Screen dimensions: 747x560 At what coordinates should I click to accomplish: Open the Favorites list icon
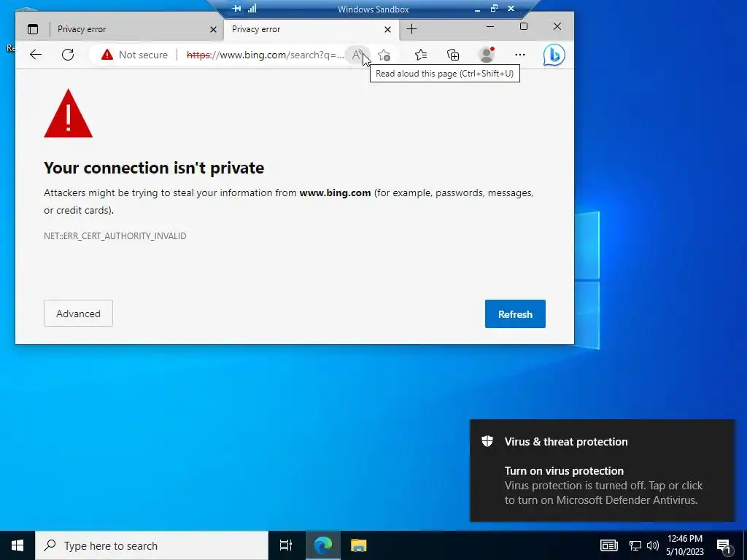click(421, 55)
